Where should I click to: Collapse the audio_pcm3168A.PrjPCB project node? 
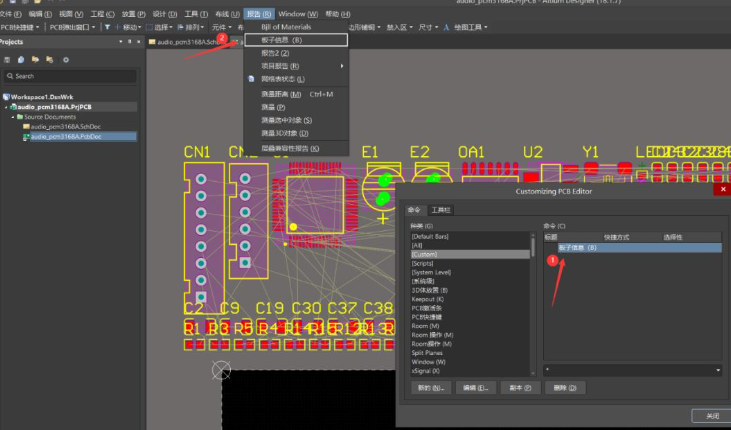[7, 107]
